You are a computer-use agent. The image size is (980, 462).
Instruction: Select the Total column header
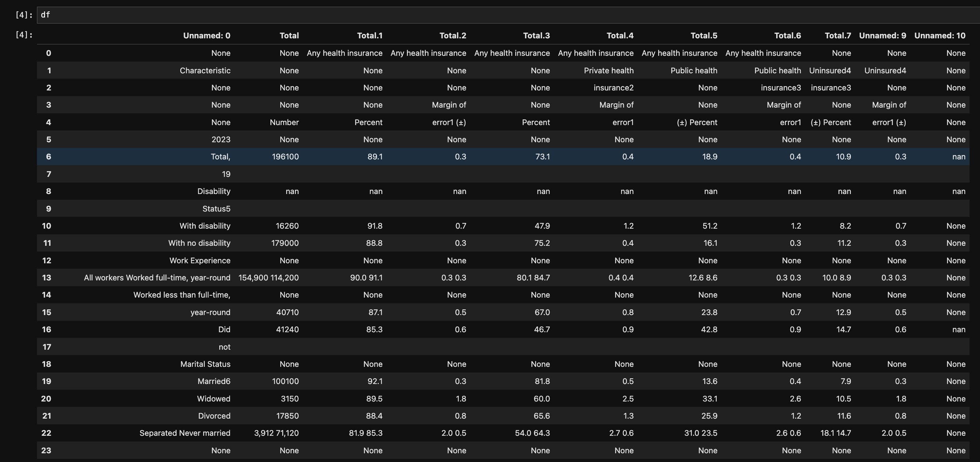click(289, 36)
